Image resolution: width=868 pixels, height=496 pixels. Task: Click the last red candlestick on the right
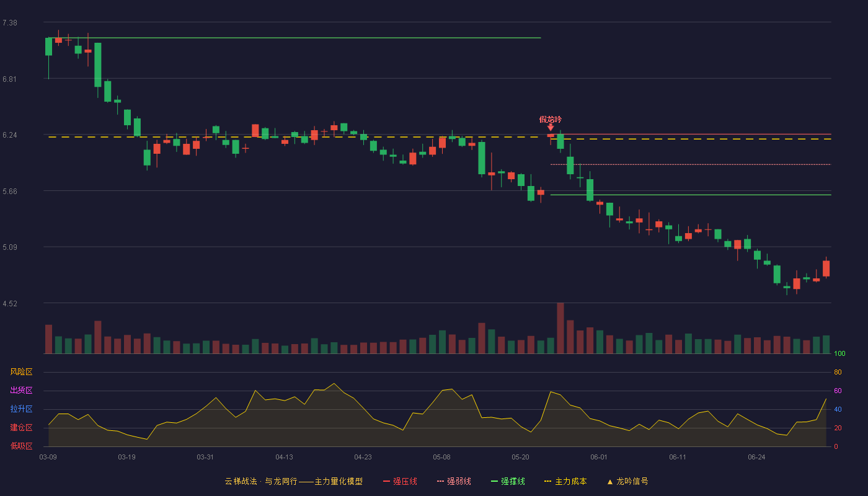[x=826, y=268]
